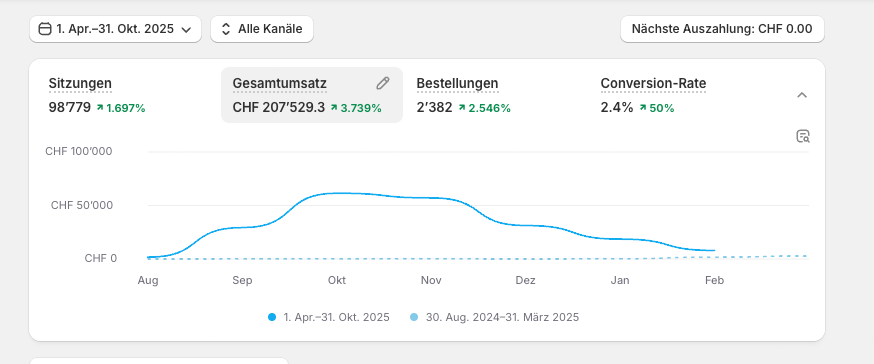Click trend arrow beside Bestellungen percentage
Screen dimensions: 874x364
462,108
